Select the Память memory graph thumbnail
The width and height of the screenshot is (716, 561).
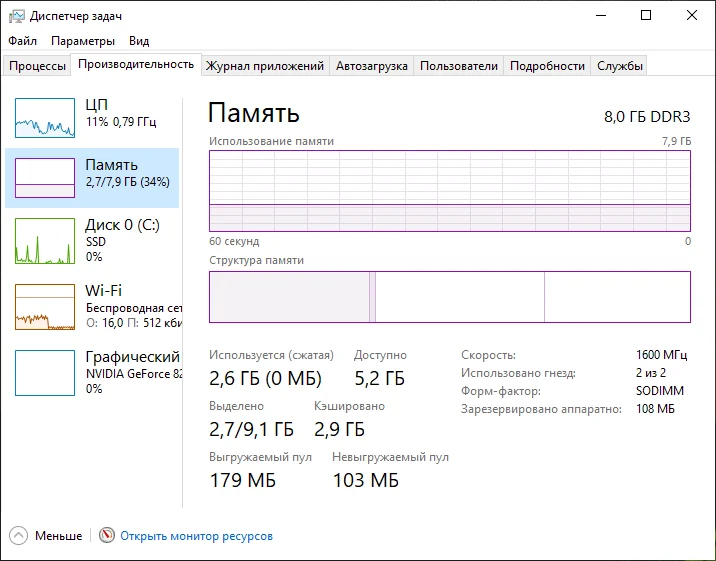coord(45,178)
